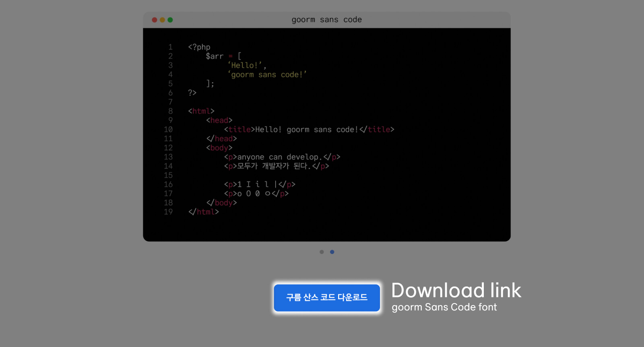644x347 pixels.
Task: Select the first carousel dot indicator
Action: (x=322, y=252)
